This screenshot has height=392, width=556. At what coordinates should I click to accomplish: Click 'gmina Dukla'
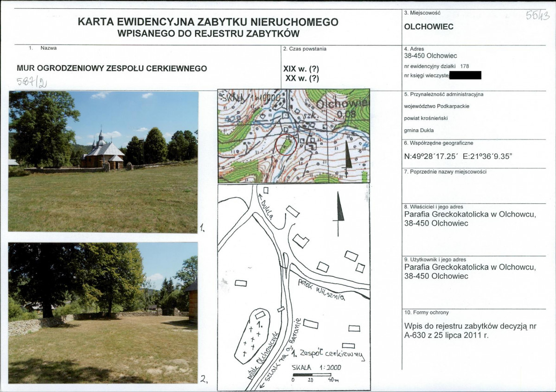click(419, 130)
